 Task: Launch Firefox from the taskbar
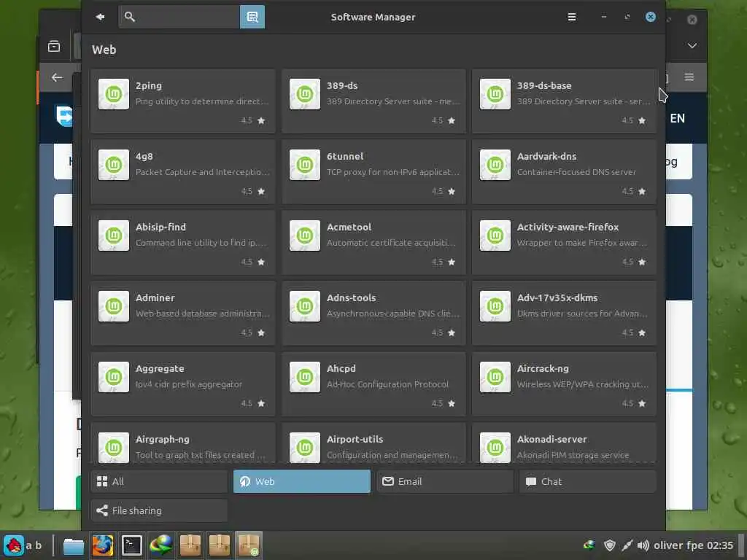point(102,545)
